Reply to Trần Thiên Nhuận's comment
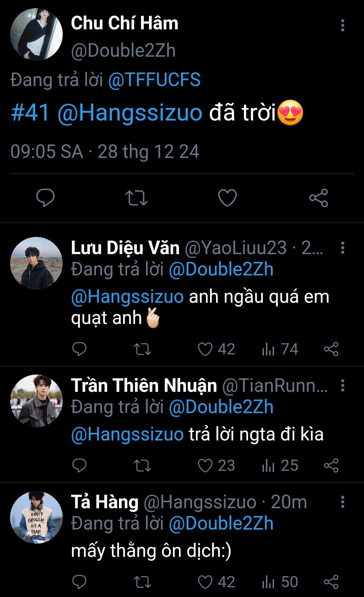Screen dimensions: 364x597 80,466
